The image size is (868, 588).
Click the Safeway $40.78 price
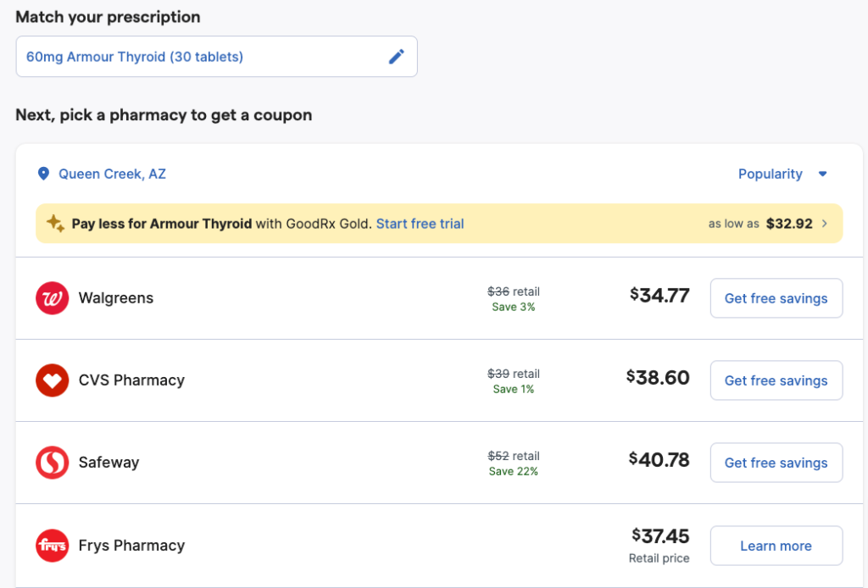659,460
